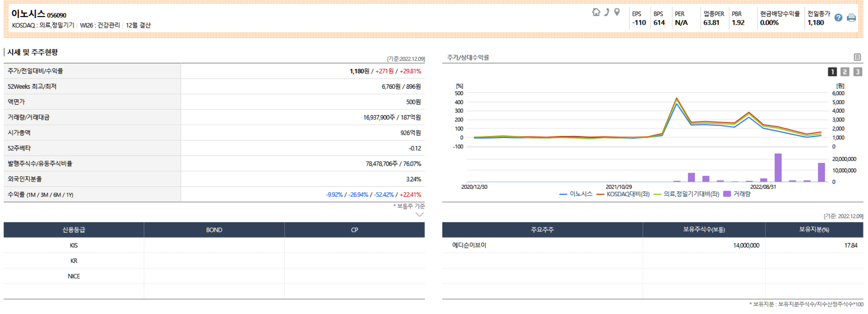868x314 pixels.
Task: Toggle the 이노시스 legend series
Action: [576, 194]
